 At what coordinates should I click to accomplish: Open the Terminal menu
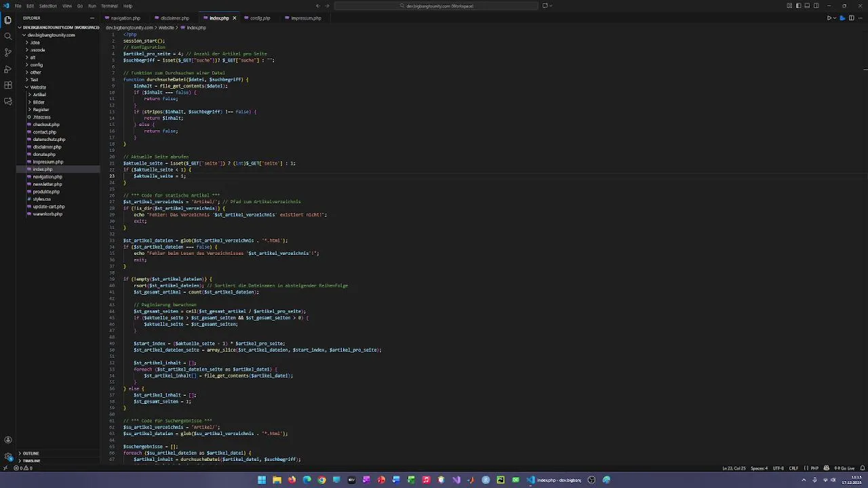tap(110, 6)
